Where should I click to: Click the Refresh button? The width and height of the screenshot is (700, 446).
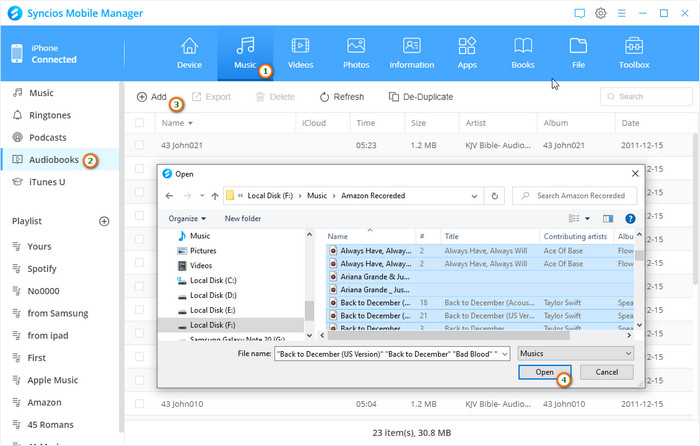coord(342,97)
